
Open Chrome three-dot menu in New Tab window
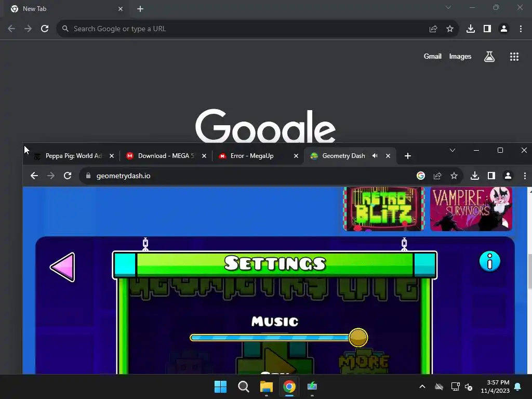[x=521, y=29]
